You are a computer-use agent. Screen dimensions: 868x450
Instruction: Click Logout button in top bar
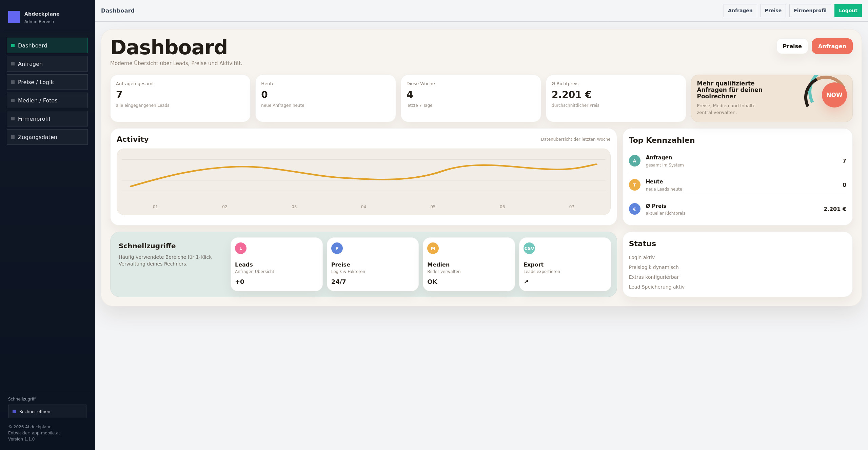click(848, 11)
